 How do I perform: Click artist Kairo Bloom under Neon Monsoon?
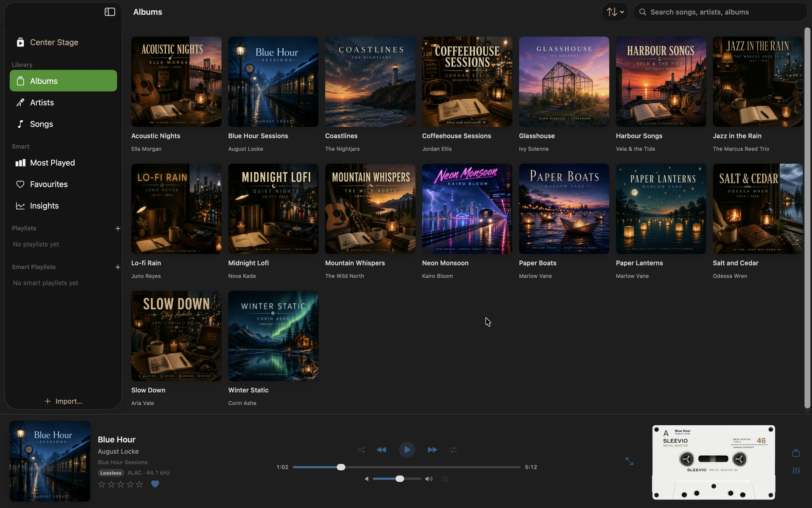click(437, 276)
